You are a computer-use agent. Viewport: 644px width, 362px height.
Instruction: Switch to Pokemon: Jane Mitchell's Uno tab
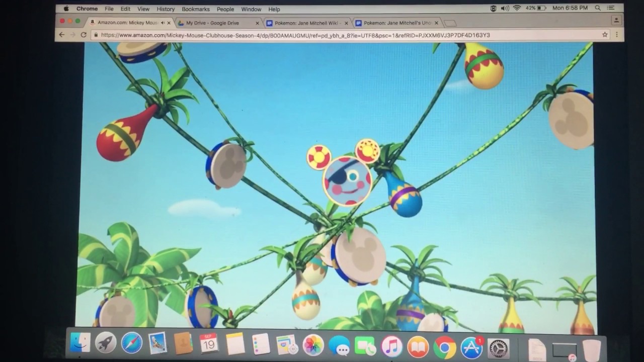pos(397,23)
